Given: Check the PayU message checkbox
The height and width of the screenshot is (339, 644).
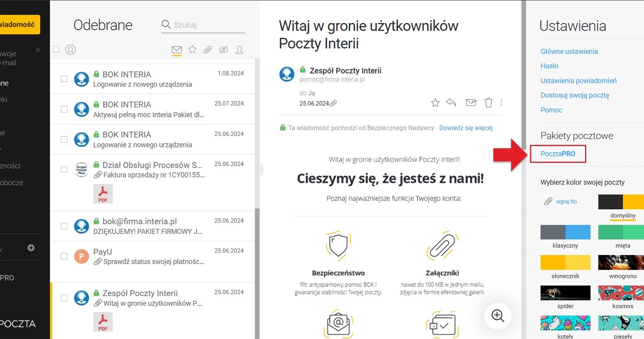Looking at the screenshot, I should (64, 256).
